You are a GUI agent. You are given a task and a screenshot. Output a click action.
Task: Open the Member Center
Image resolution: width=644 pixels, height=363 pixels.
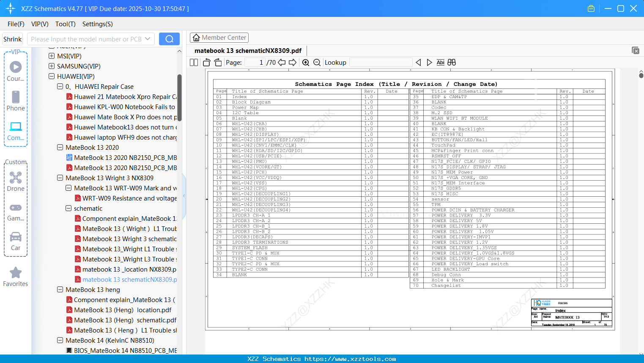219,38
